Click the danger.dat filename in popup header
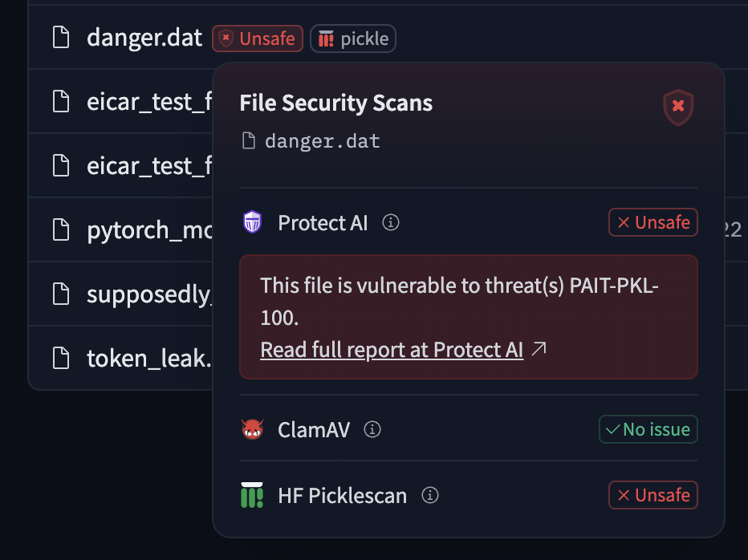The height and width of the screenshot is (560, 748). 322,142
